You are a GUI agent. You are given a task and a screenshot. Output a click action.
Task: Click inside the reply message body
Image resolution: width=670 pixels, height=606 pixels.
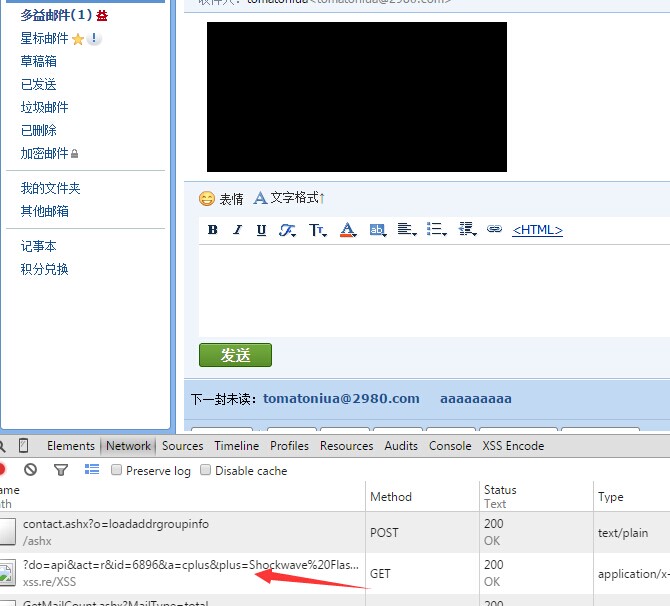pos(434,291)
